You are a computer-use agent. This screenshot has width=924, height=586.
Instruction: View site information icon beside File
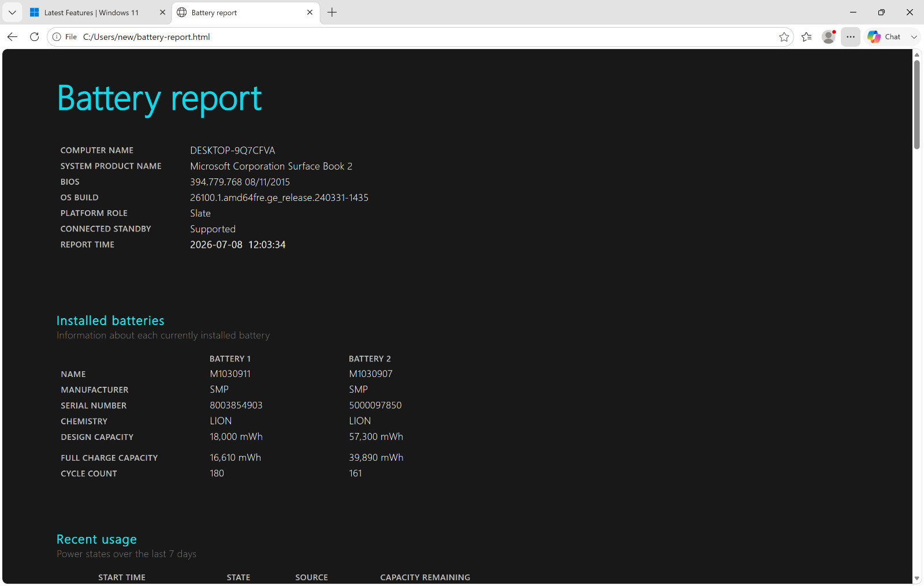[x=57, y=37]
